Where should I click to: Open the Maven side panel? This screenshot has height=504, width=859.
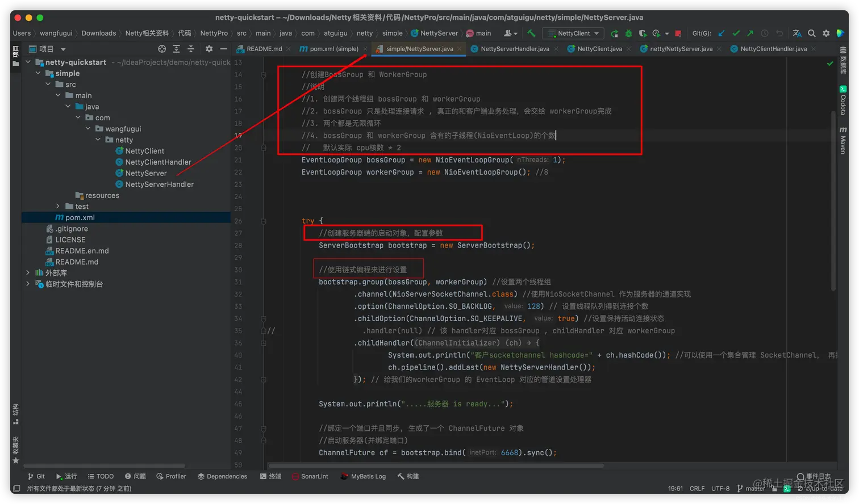(x=843, y=140)
